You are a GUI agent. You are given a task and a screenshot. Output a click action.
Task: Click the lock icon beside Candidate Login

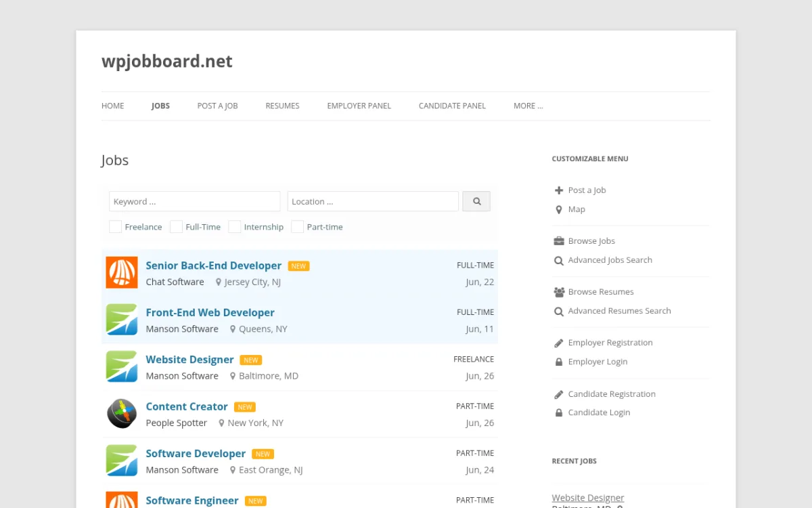tap(559, 412)
